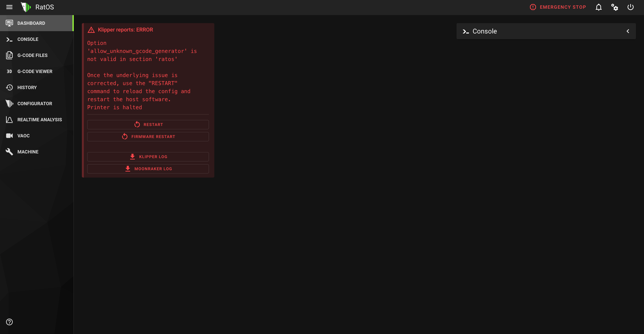Download the Moonraker log
The image size is (644, 334).
(148, 169)
